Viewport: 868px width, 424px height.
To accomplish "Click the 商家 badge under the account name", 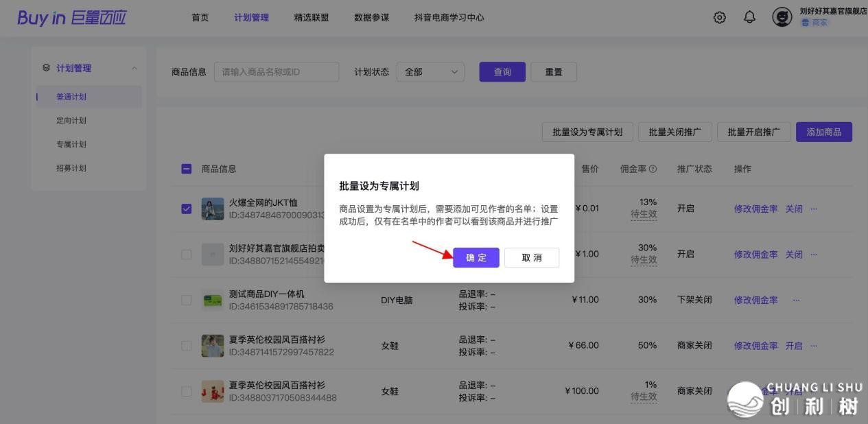I will coord(814,23).
